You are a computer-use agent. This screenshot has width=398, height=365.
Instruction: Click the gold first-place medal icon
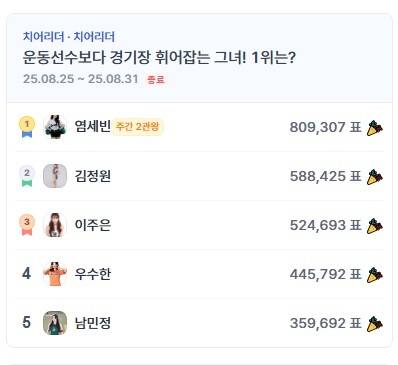point(27,127)
